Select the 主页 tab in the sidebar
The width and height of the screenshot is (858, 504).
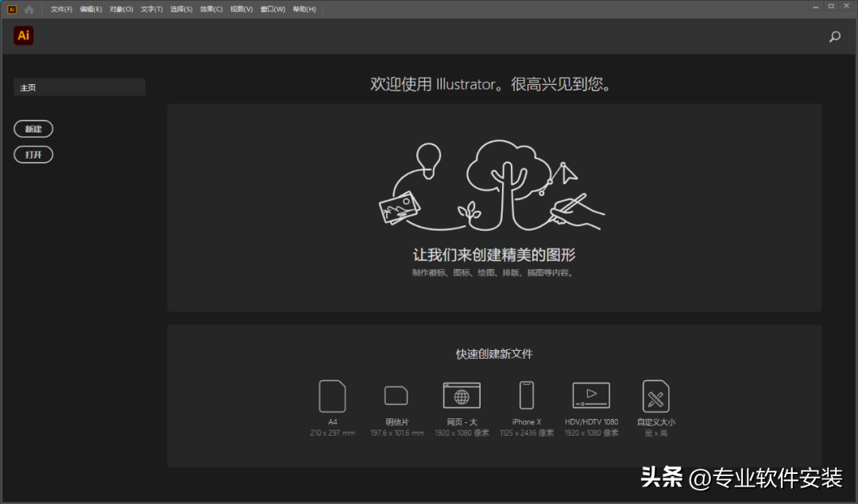point(79,87)
